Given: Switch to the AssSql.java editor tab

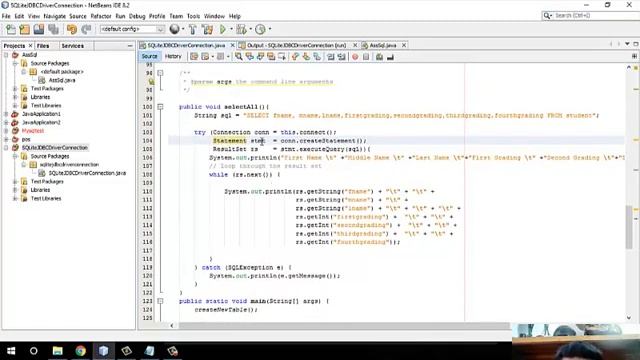Looking at the screenshot, I should [383, 45].
